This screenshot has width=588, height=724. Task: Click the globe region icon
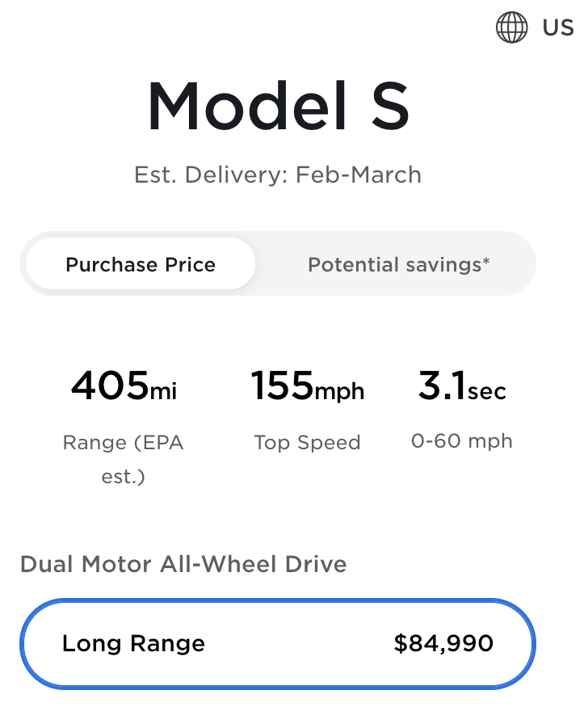tap(511, 27)
